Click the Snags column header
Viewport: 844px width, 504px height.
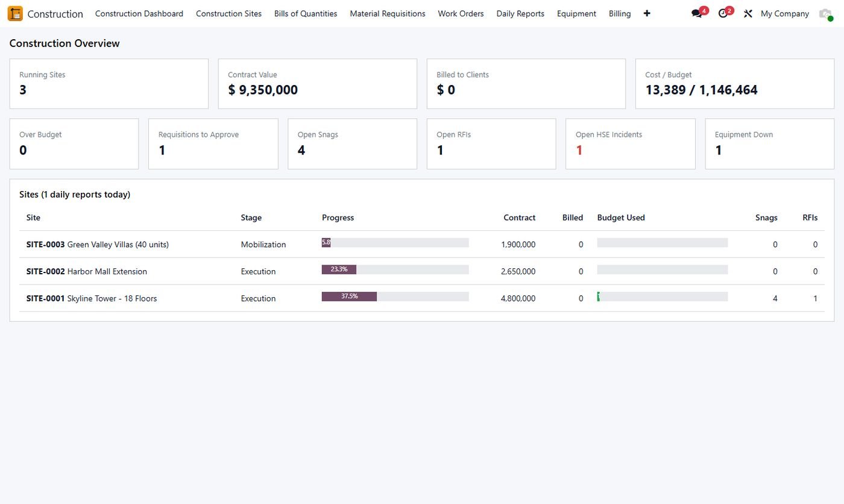tap(766, 218)
